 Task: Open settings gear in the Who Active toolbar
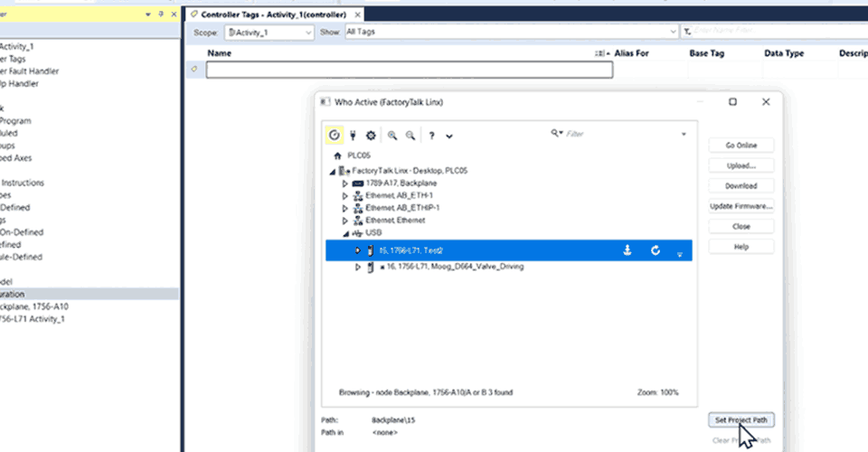[371, 135]
